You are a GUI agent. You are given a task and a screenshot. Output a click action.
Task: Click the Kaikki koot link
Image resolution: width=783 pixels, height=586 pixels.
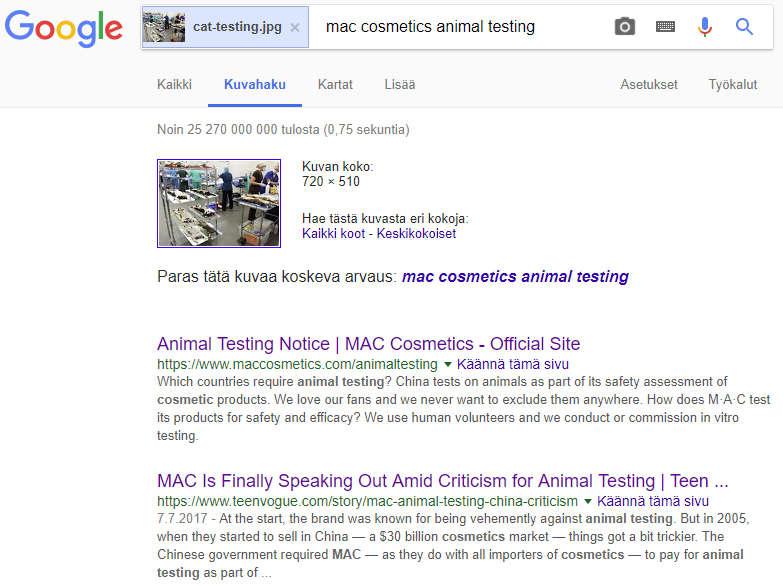334,234
